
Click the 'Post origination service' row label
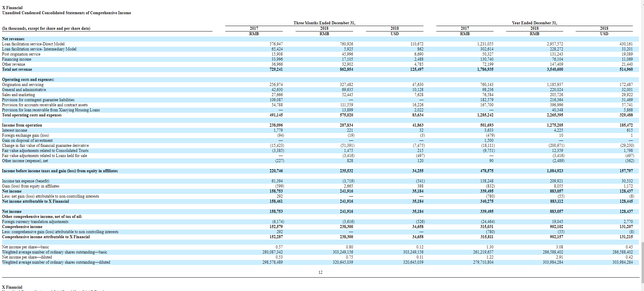(x=21, y=54)
